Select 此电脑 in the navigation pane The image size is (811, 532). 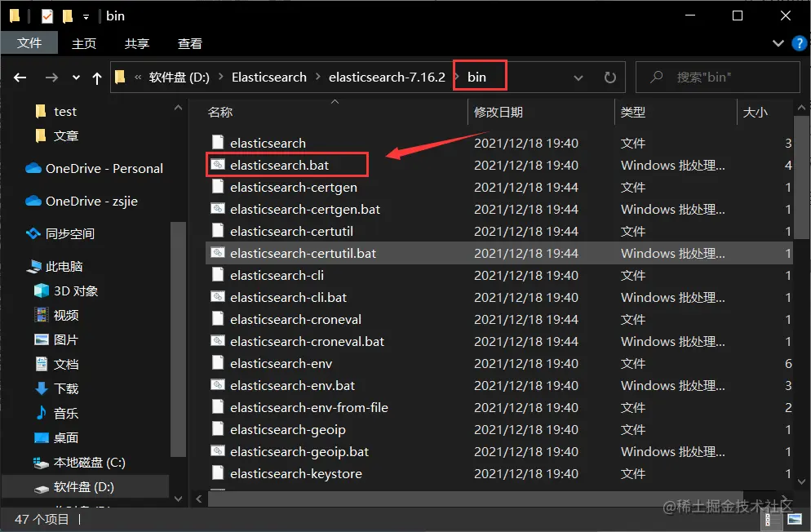pos(64,266)
